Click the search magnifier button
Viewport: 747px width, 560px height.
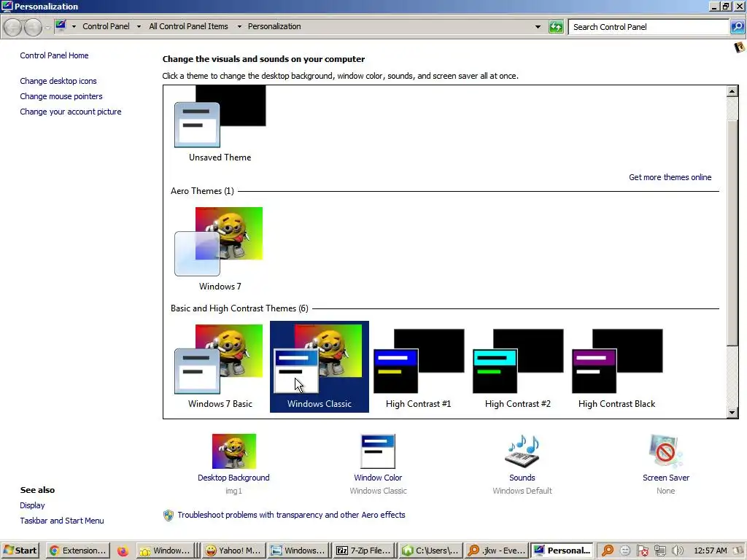738,27
